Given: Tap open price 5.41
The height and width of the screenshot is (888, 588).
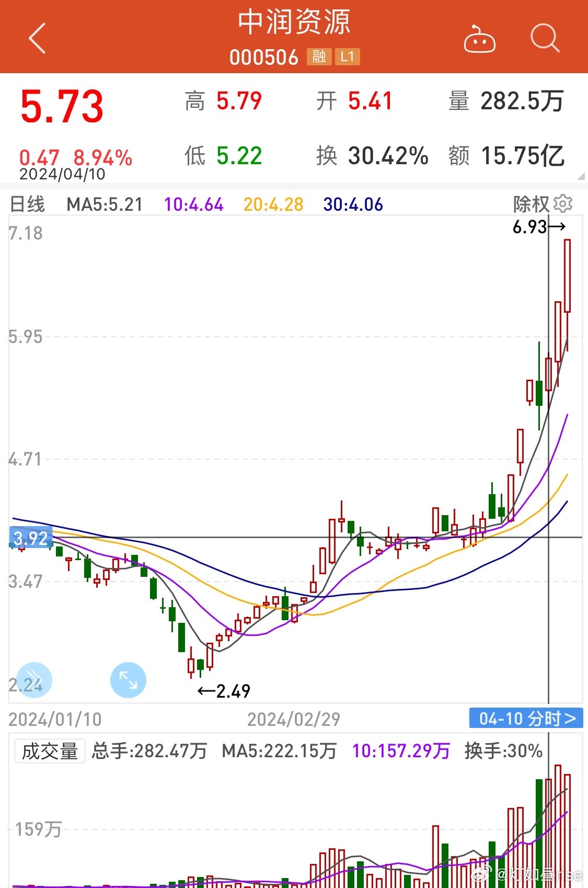Looking at the screenshot, I should (371, 101).
